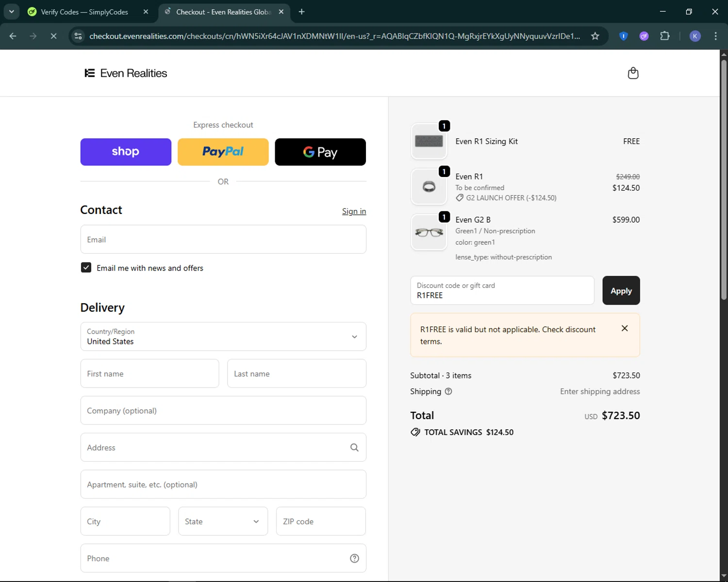Viewport: 728px width, 582px height.
Task: Check out with PayPal
Action: pos(223,152)
